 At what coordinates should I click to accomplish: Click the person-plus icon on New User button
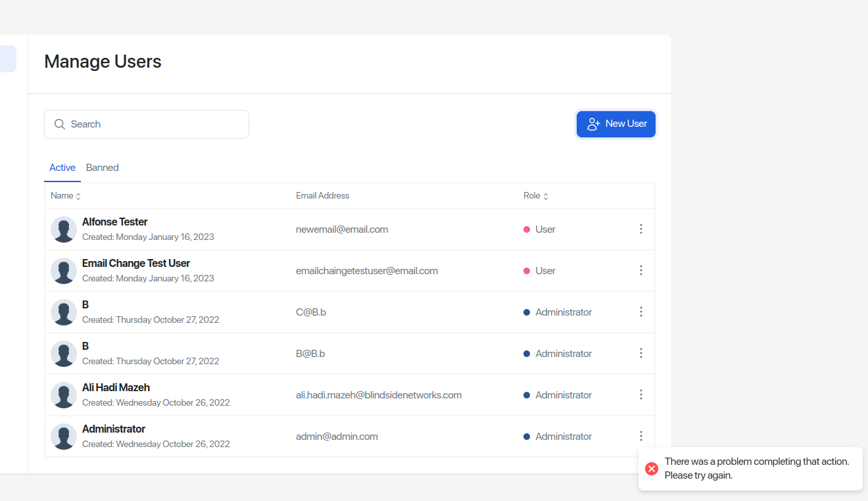click(x=593, y=124)
